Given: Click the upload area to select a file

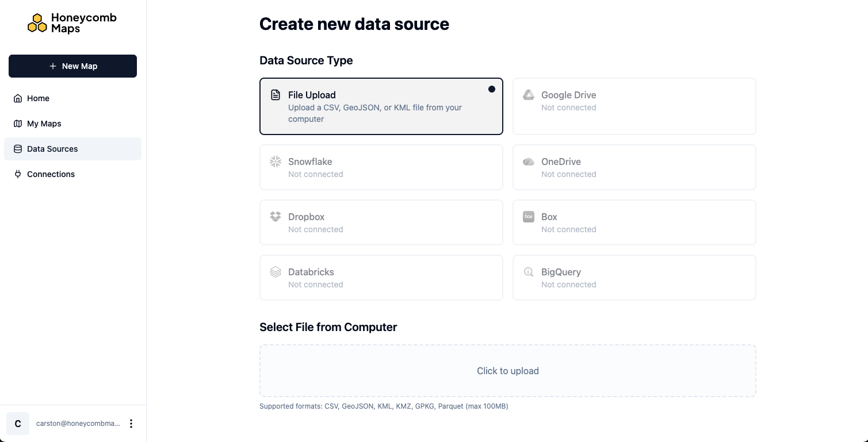Looking at the screenshot, I should [x=507, y=371].
